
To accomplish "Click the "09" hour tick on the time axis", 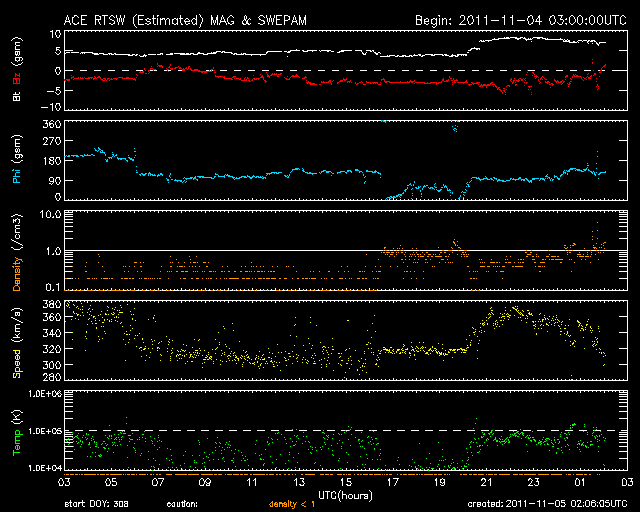I will [205, 483].
